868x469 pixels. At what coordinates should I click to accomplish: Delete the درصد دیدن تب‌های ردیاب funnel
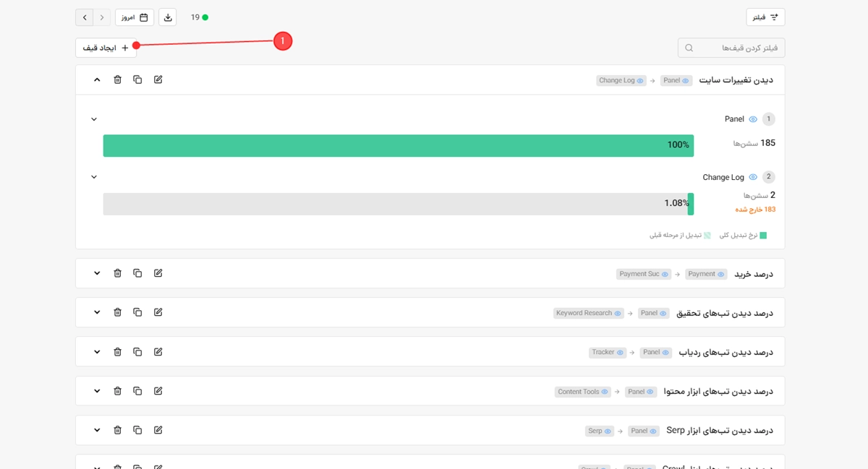click(117, 352)
